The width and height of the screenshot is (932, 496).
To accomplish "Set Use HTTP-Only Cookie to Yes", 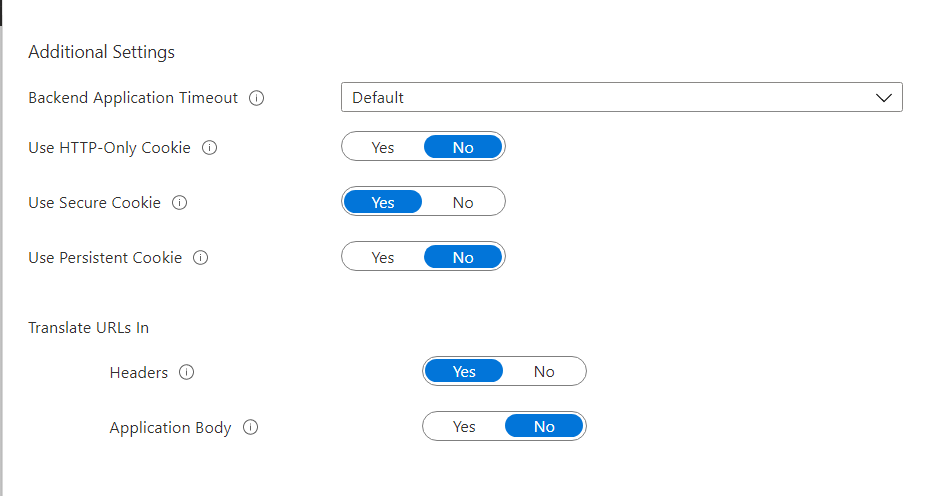I will tap(383, 148).
